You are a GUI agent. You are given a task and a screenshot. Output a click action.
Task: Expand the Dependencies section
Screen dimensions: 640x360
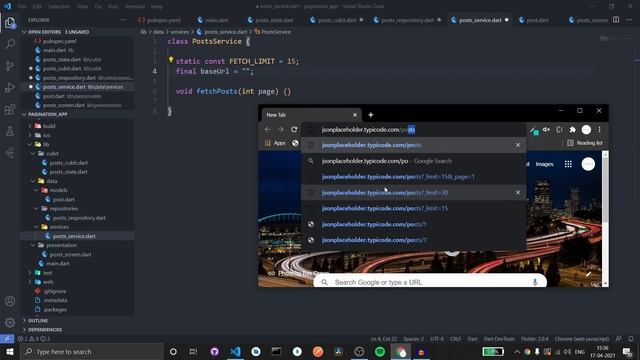(x=45, y=329)
